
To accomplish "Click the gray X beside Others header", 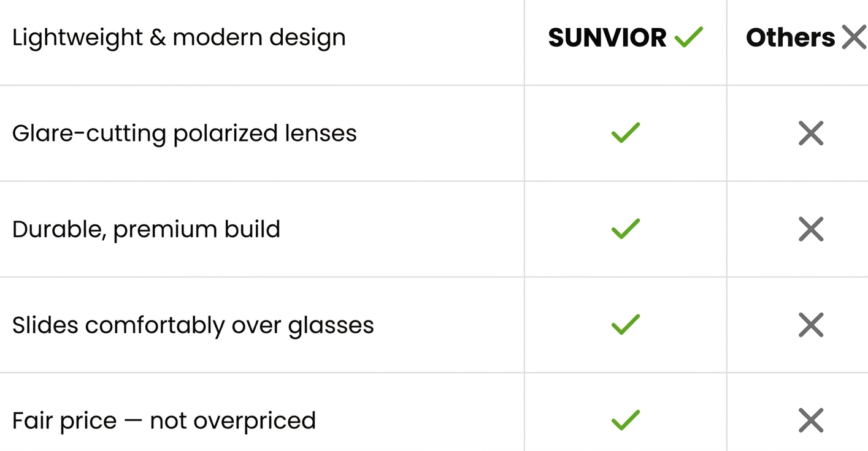I will [x=854, y=37].
